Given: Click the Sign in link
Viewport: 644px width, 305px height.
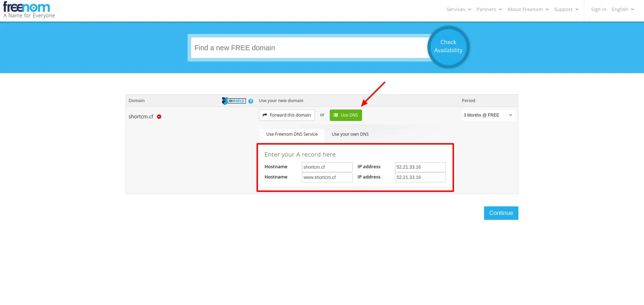Looking at the screenshot, I should 598,10.
